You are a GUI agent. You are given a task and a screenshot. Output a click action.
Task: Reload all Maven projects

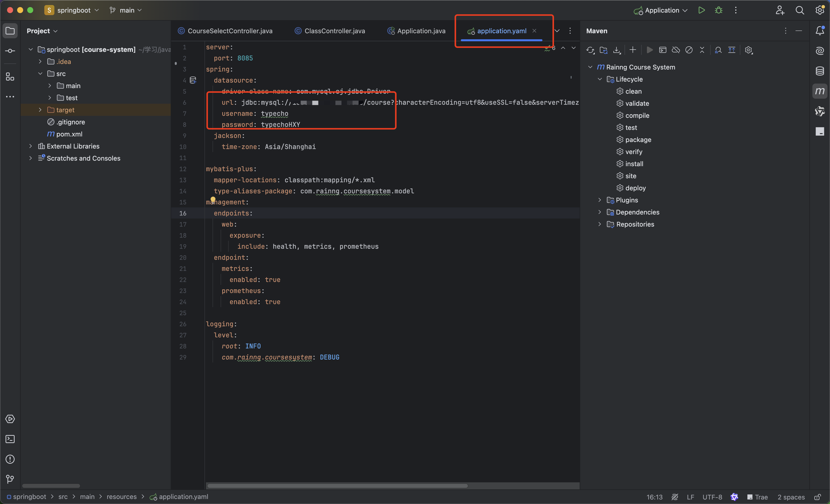[x=590, y=50]
